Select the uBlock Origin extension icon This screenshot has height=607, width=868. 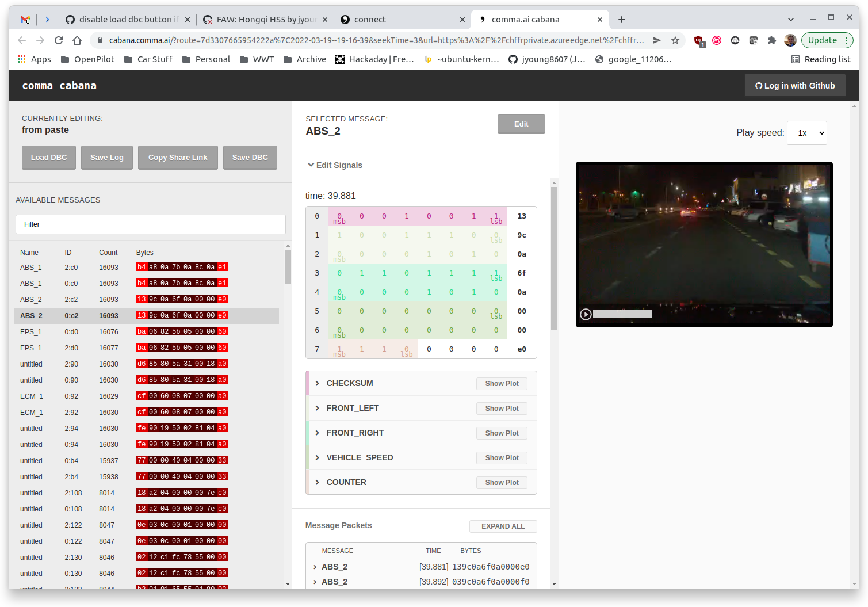[x=698, y=40]
